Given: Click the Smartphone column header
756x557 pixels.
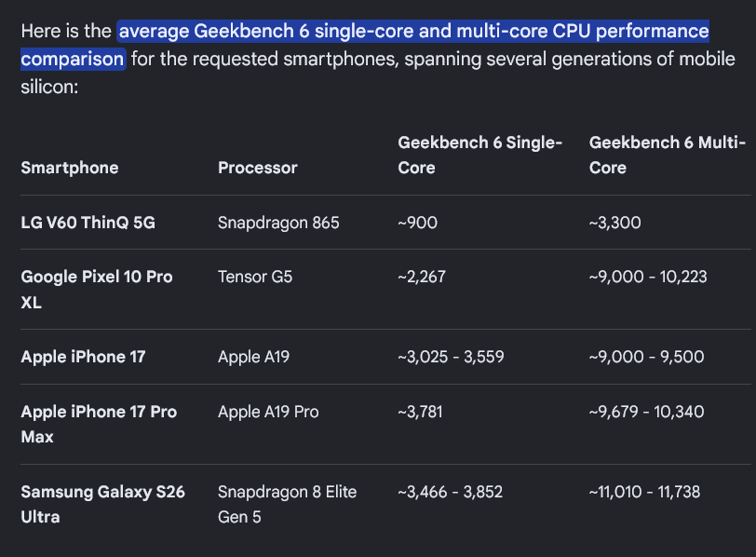Looking at the screenshot, I should tap(70, 168).
